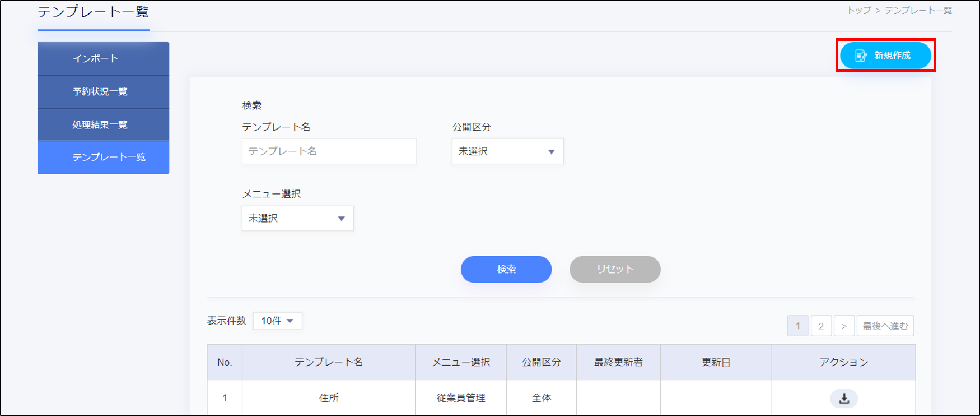Go to 処理結果一覧 in the sidebar
This screenshot has height=416, width=980.
[103, 124]
